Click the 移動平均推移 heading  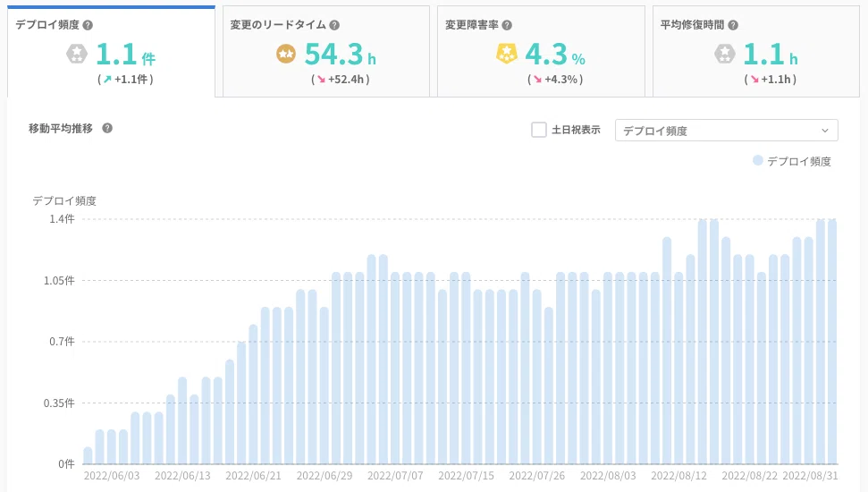61,128
